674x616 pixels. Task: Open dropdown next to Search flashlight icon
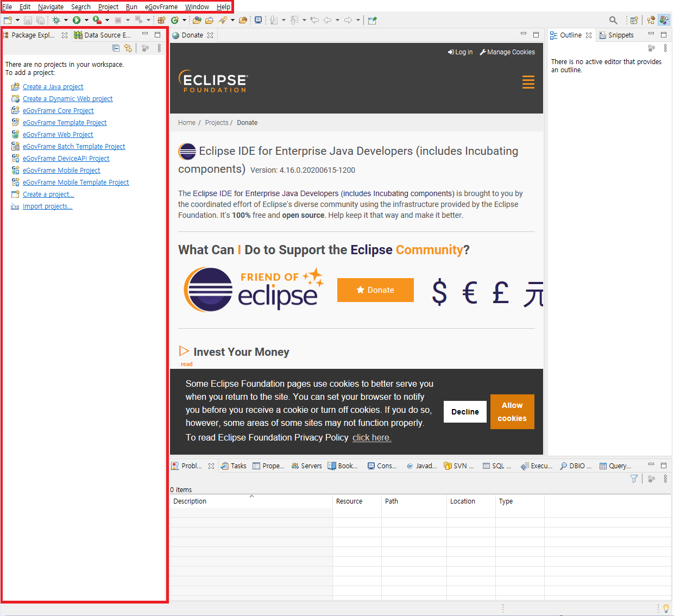[232, 20]
